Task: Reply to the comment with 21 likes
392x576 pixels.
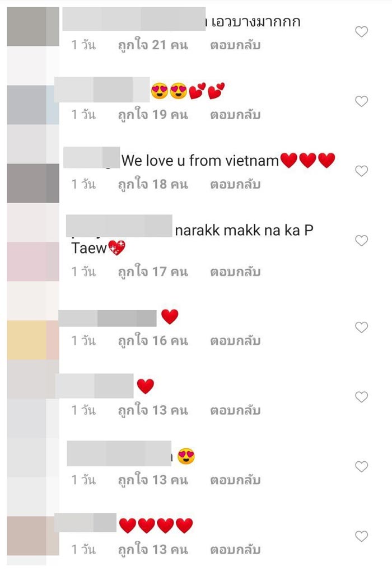Action: coord(236,45)
